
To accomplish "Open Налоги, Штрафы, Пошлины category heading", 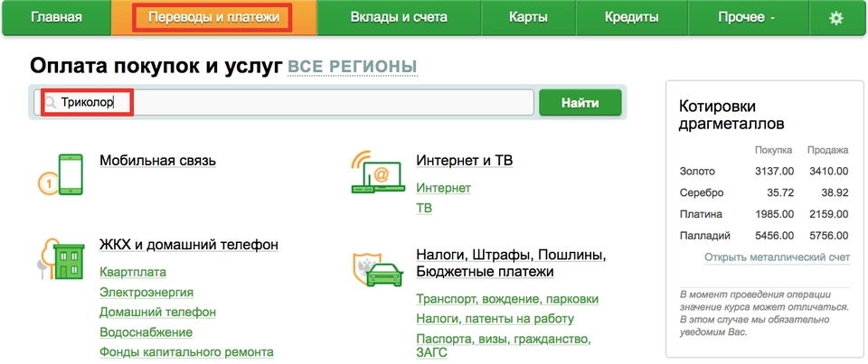I will pos(512,264).
